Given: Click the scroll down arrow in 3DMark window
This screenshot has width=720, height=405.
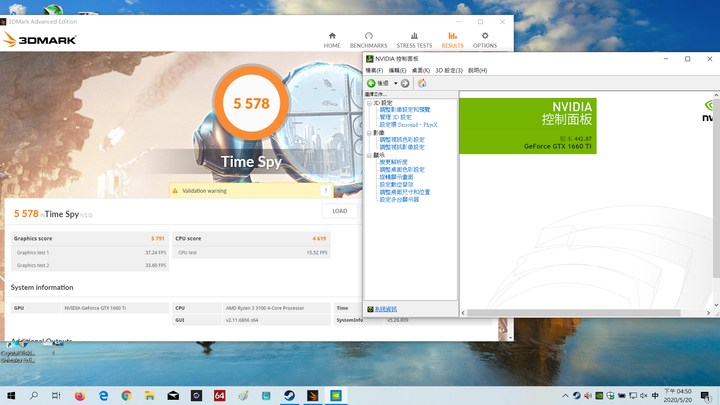Looking at the screenshot, I should pos(510,338).
